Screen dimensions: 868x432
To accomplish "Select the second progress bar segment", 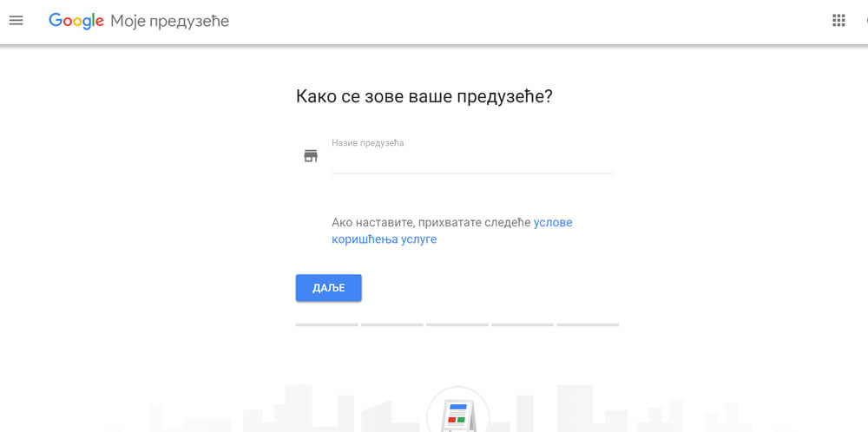I will click(391, 324).
